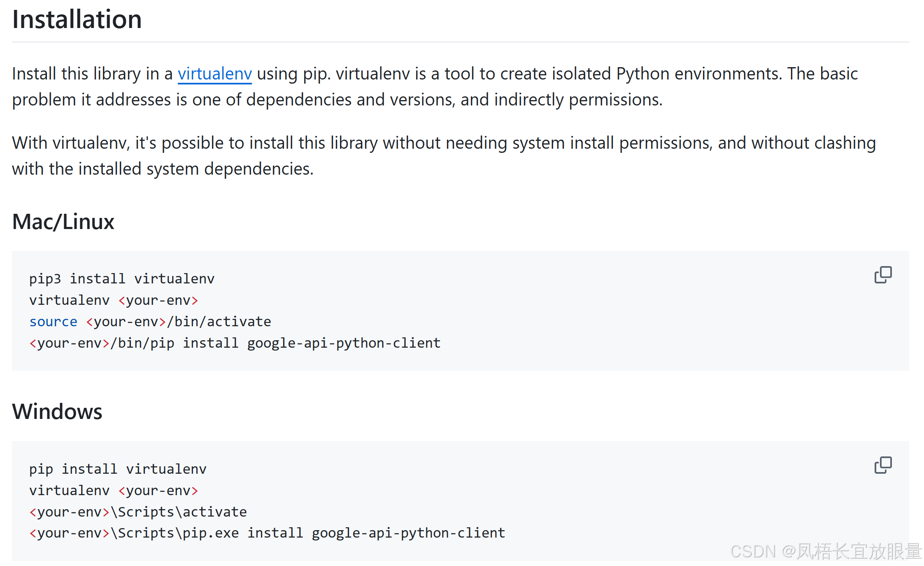Image resolution: width=924 pixels, height=566 pixels.
Task: Click the 'pip3 install virtualenv' line
Action: tap(122, 279)
